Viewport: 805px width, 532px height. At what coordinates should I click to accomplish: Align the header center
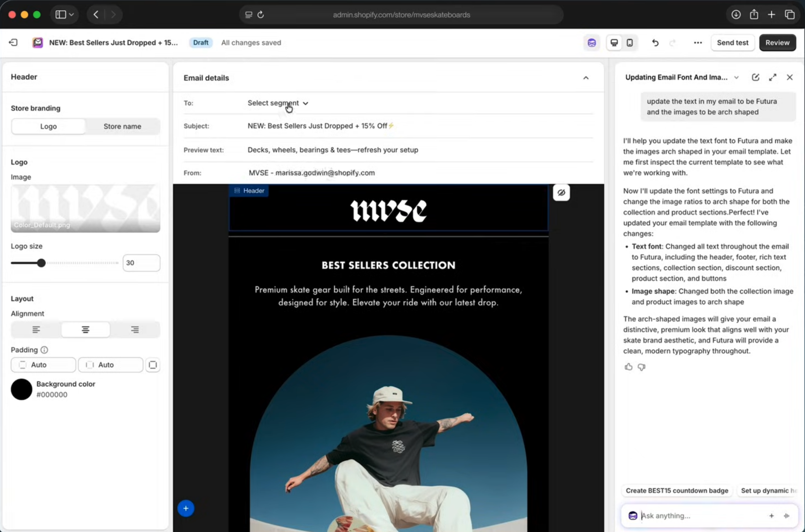click(86, 330)
